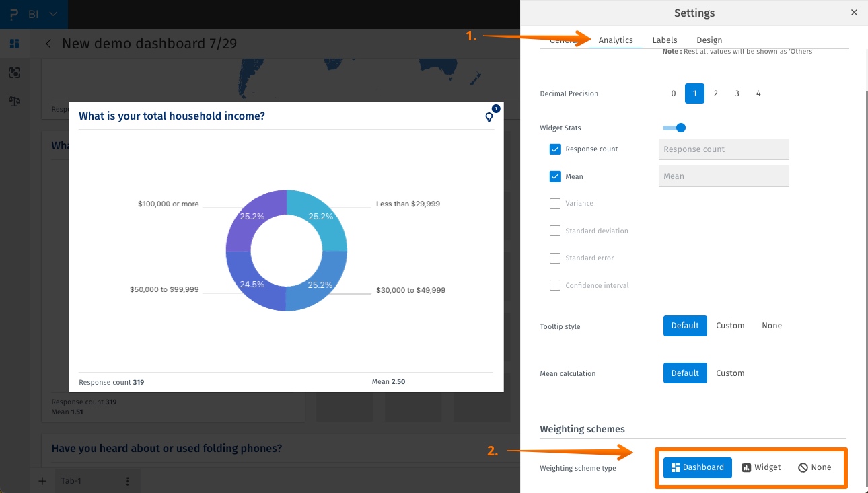Open the three-dot menu next to Tab-1
868x493 pixels.
128,480
